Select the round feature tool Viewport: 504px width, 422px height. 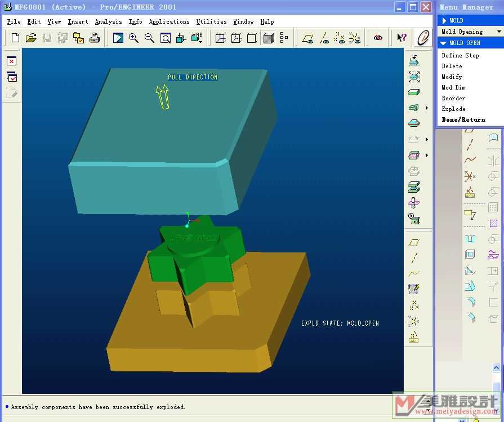tap(471, 301)
